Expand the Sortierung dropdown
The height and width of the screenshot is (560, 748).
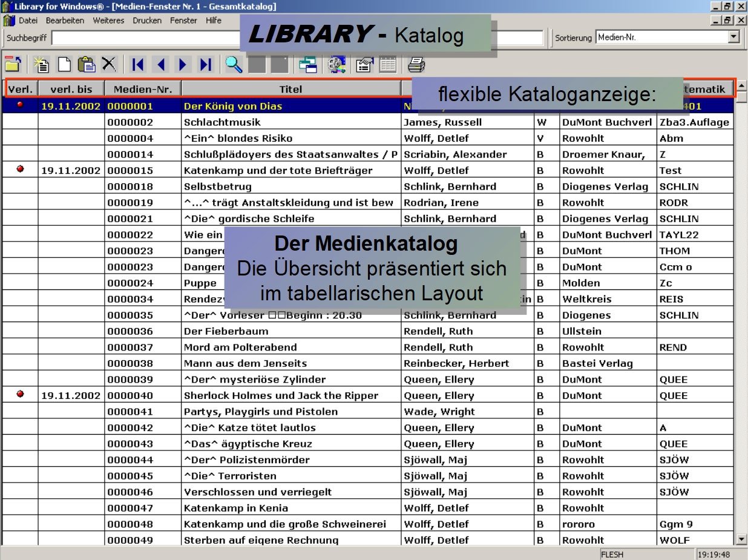click(x=734, y=37)
